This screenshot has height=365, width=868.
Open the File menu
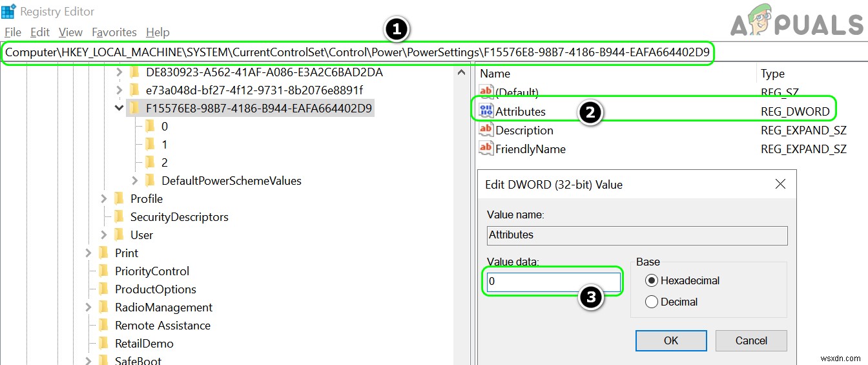[12, 32]
